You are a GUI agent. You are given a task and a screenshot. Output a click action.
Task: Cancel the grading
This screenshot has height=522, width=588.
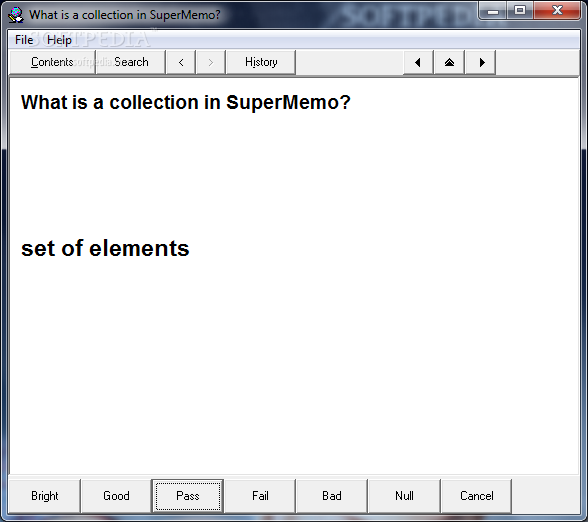[x=477, y=496]
